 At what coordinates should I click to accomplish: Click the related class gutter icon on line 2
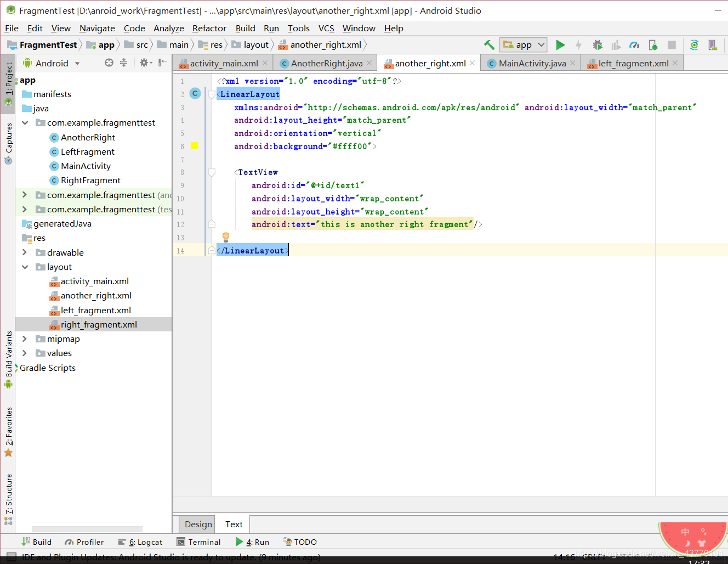point(195,94)
